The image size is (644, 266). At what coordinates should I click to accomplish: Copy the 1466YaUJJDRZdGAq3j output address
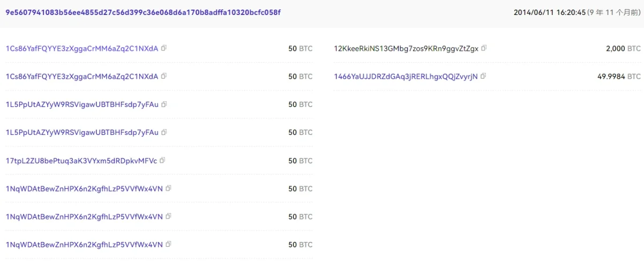[483, 76]
